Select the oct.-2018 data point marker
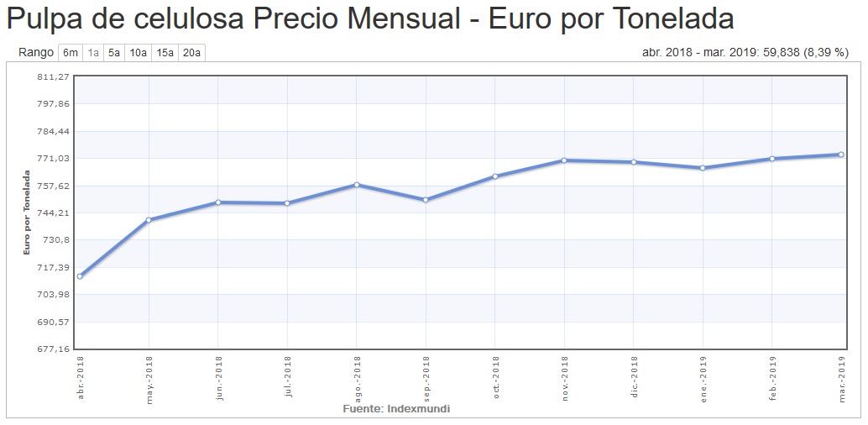Viewport: 868px width, 425px height. click(495, 176)
